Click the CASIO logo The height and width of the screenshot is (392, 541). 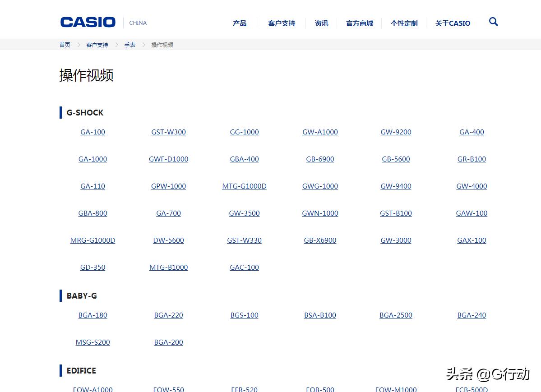click(x=88, y=21)
